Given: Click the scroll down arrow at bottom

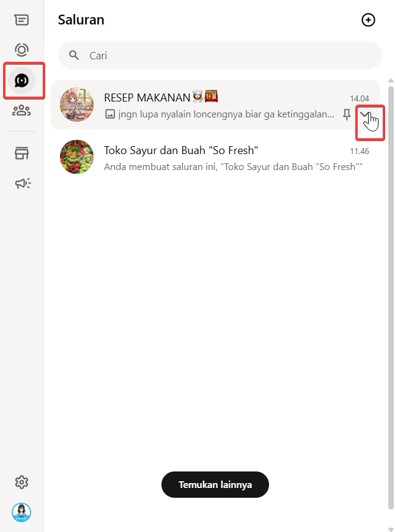Looking at the screenshot, I should click(391, 528).
